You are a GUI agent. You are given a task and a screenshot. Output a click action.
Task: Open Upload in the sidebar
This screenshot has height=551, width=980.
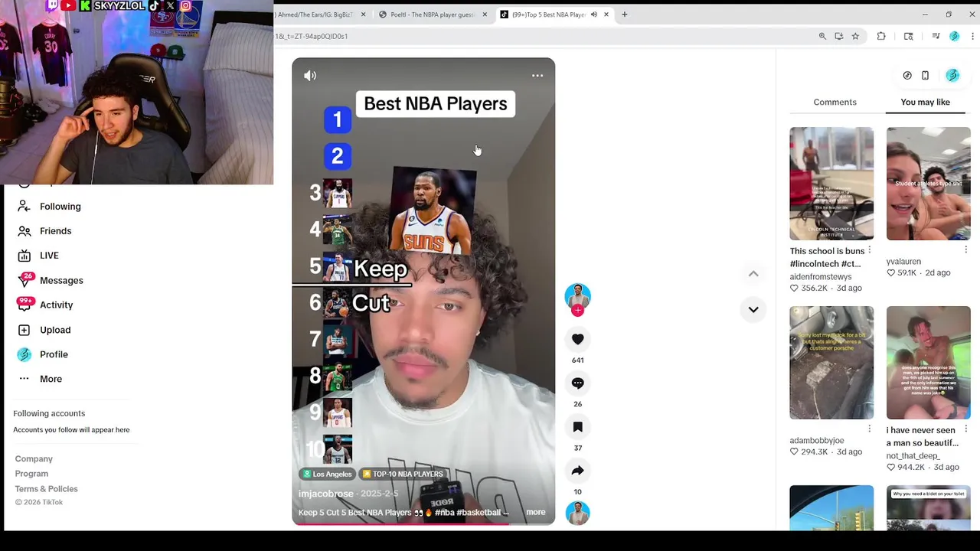(x=55, y=330)
